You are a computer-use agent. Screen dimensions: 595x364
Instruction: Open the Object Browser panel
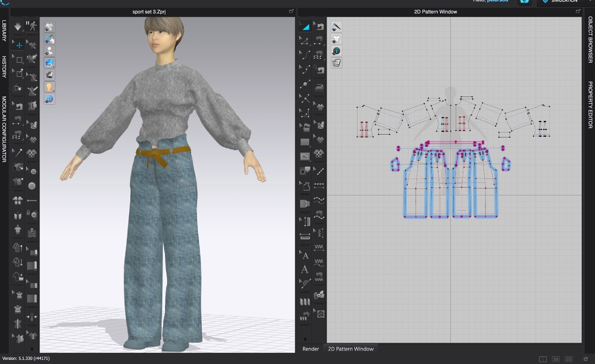coord(590,39)
